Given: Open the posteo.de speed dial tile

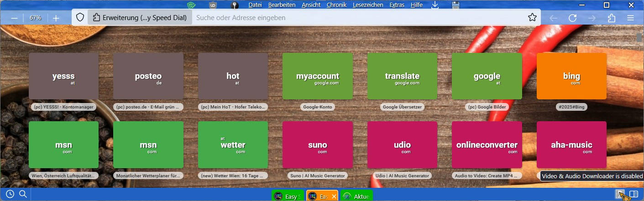Looking at the screenshot, I should (x=148, y=76).
